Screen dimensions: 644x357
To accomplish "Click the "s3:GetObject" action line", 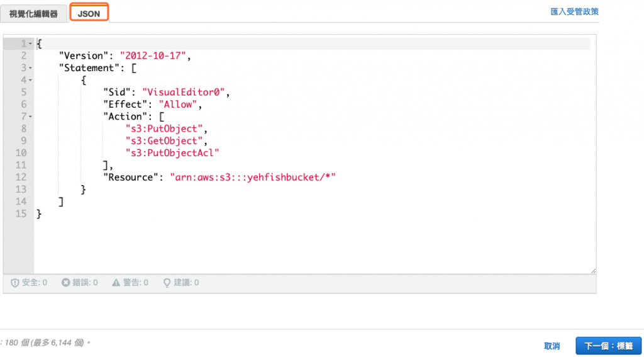I will pos(164,141).
